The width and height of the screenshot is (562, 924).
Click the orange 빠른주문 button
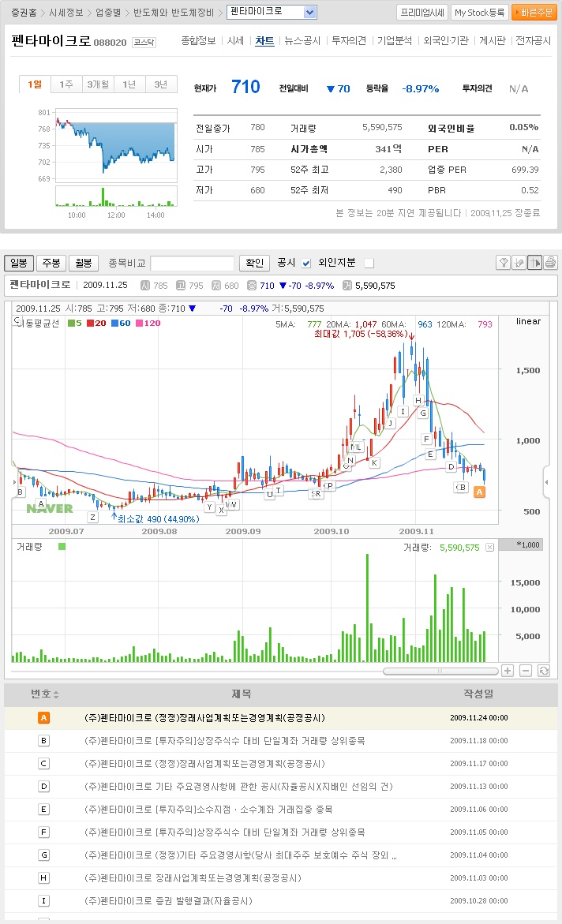tap(534, 13)
